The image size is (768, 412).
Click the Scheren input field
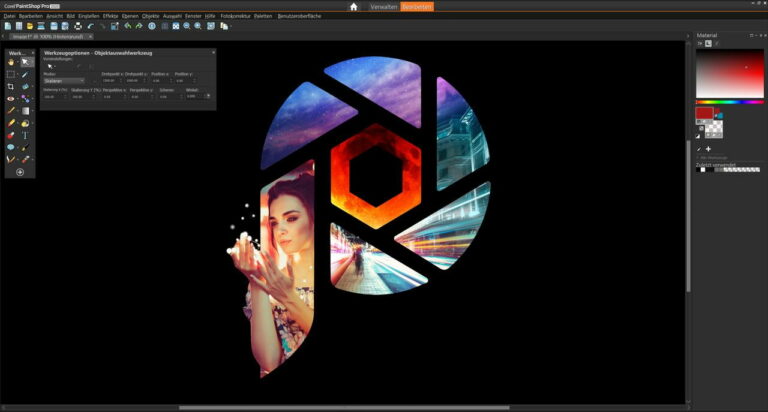(x=169, y=97)
